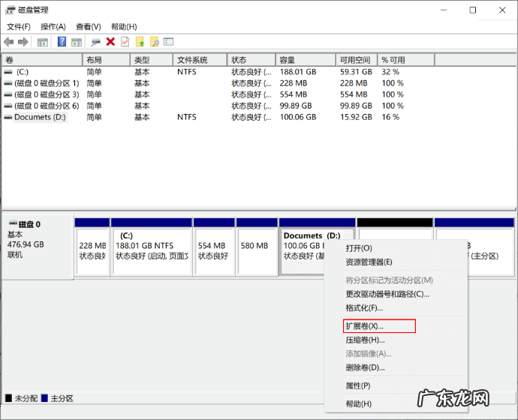
Task: Show/hide console tree toolbar icon
Action: pyautogui.click(x=42, y=42)
